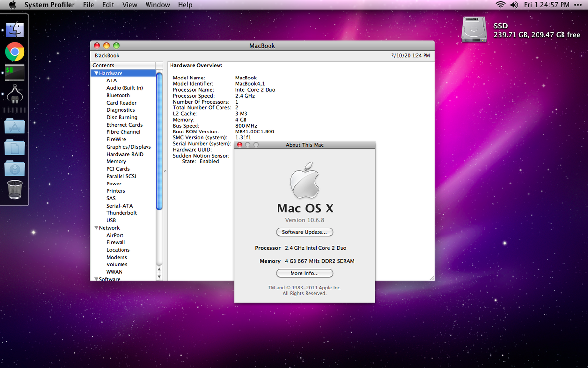Open the File menu
The height and width of the screenshot is (368, 588).
click(88, 5)
